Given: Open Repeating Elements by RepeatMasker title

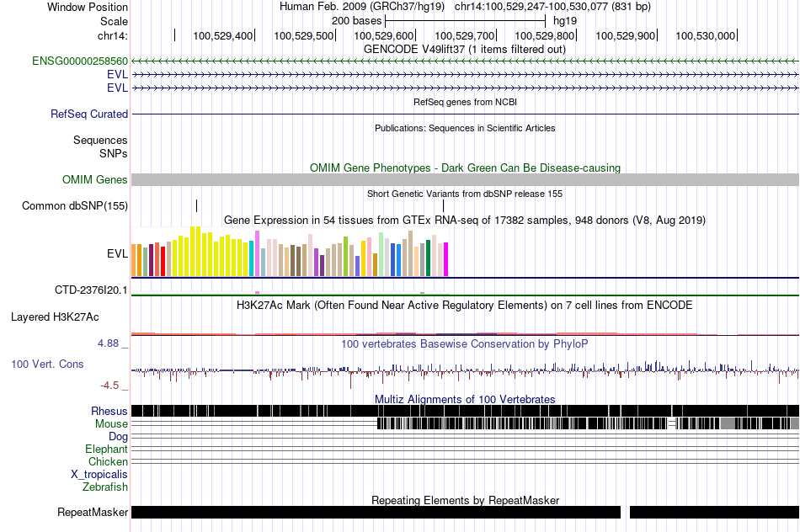Looking at the screenshot, I should [x=465, y=500].
